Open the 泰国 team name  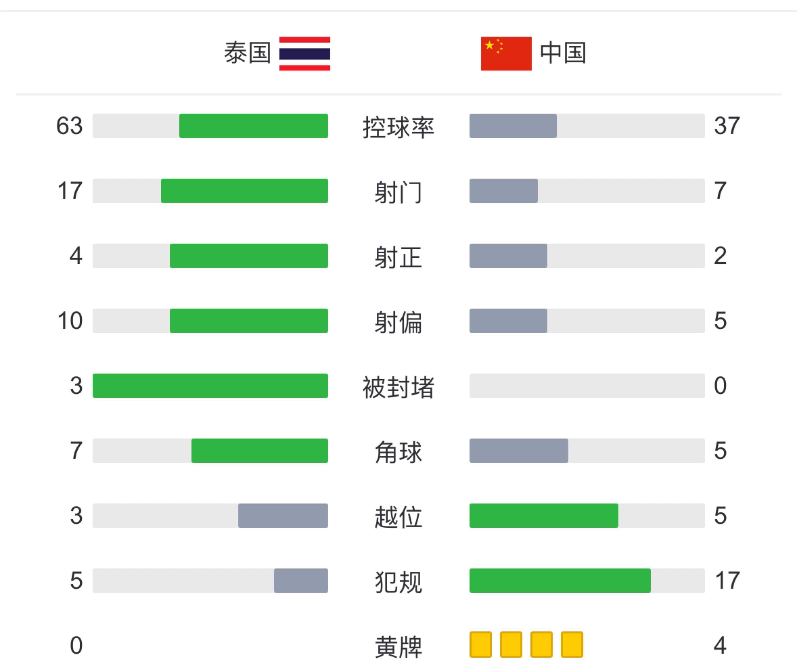pos(248,53)
